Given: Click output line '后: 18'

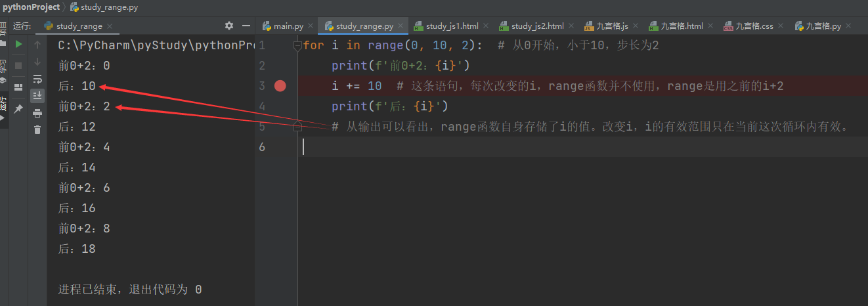Looking at the screenshot, I should (x=77, y=249).
